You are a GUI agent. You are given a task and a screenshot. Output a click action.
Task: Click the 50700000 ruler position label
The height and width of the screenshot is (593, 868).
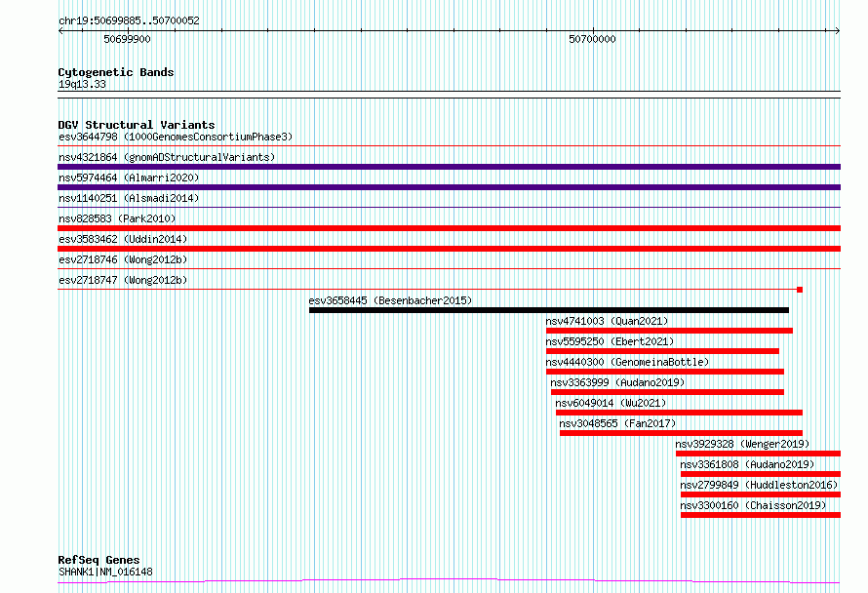click(592, 39)
